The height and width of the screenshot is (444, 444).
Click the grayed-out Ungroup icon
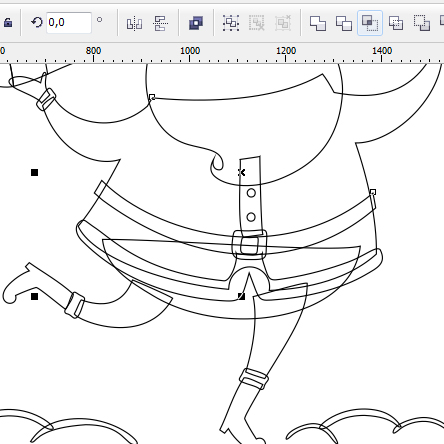pyautogui.click(x=257, y=23)
